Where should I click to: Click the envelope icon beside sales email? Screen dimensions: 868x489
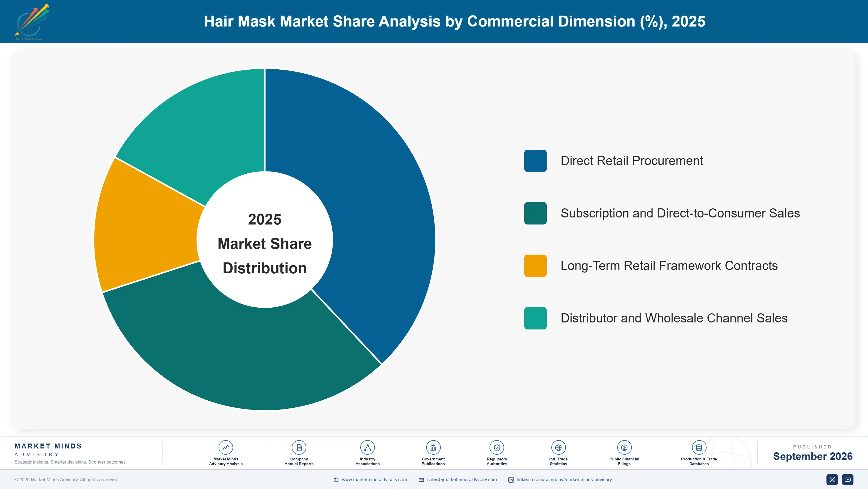click(x=421, y=480)
